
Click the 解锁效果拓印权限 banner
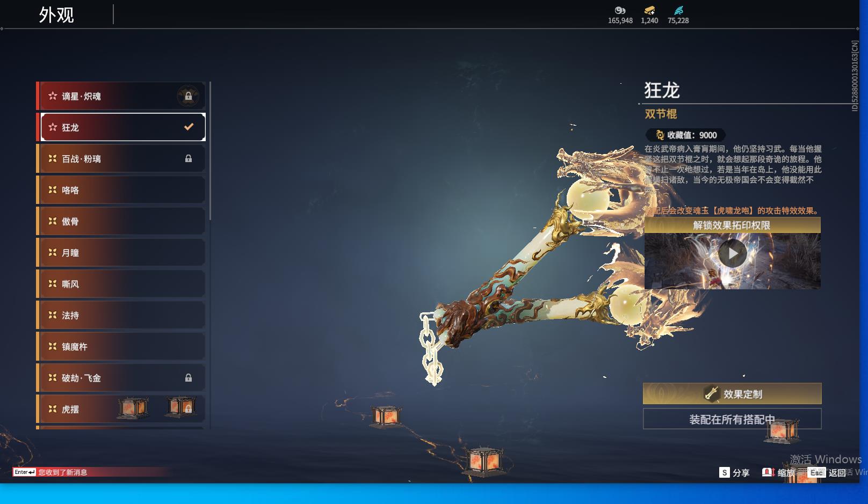732,225
